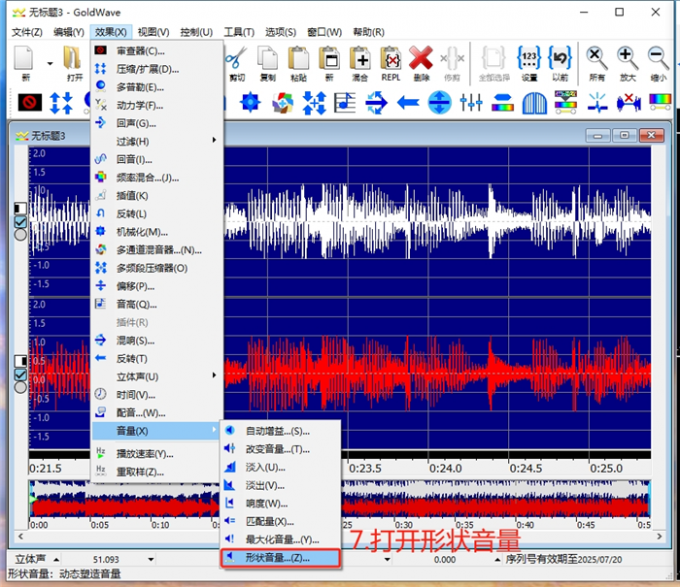This screenshot has height=587, width=680.
Task: Click the compressor arrows effect icon
Action: click(x=61, y=103)
